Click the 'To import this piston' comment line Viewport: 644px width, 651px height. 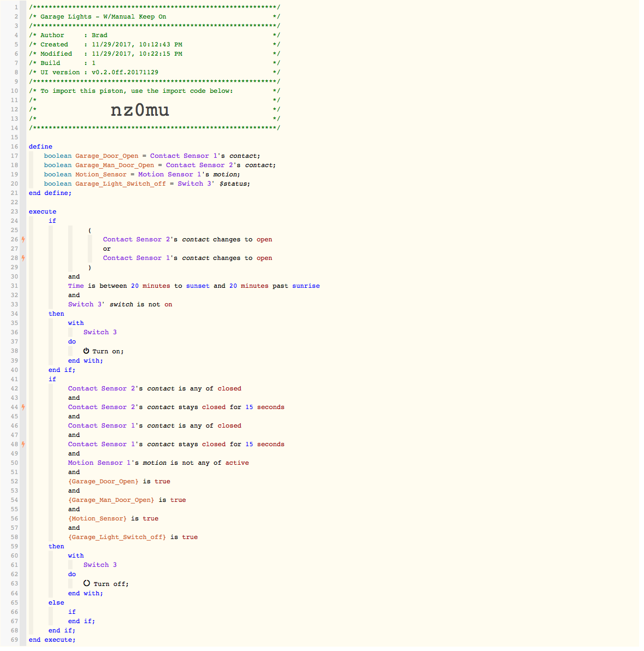(x=155, y=91)
